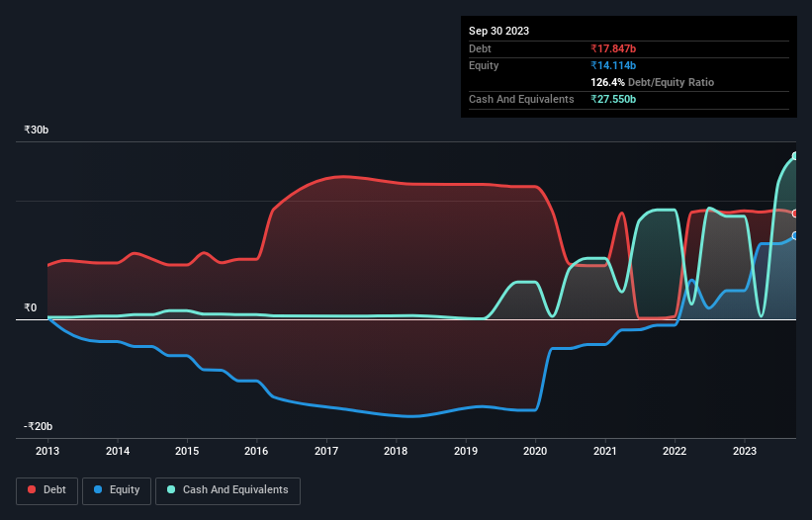Screen dimensions: 812x520
Task: Click the 126.4% Debt/Equity Ratio text
Action: (x=652, y=82)
